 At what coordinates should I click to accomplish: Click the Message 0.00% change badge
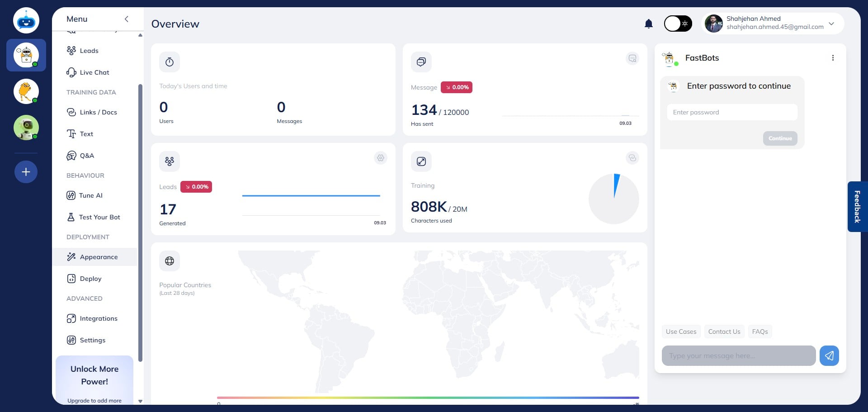pos(457,87)
